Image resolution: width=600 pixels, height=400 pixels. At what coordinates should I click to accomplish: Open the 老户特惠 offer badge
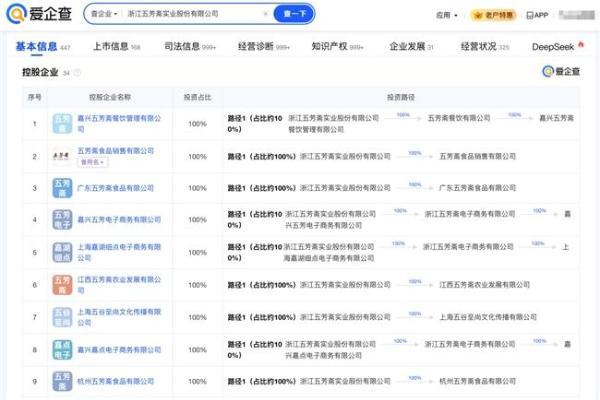(494, 15)
